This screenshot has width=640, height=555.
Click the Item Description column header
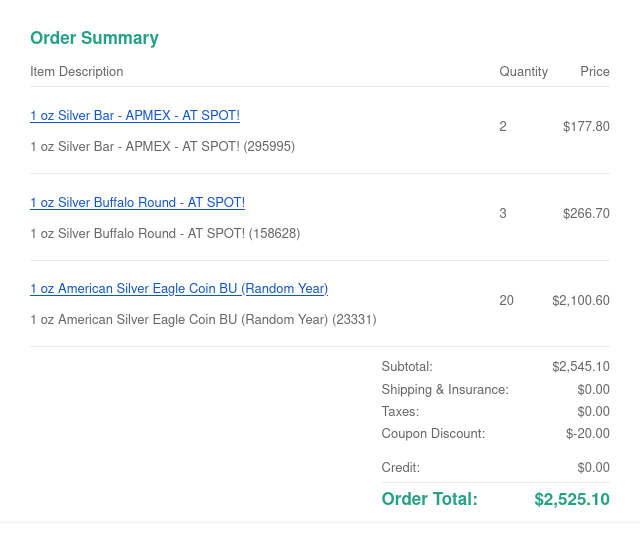coord(77,72)
